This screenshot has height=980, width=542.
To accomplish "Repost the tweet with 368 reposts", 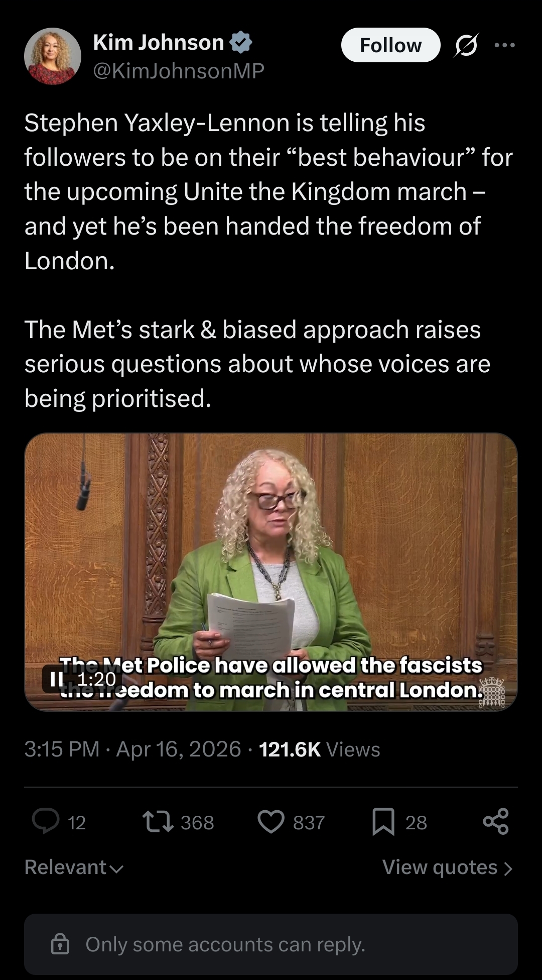I will coord(158,822).
